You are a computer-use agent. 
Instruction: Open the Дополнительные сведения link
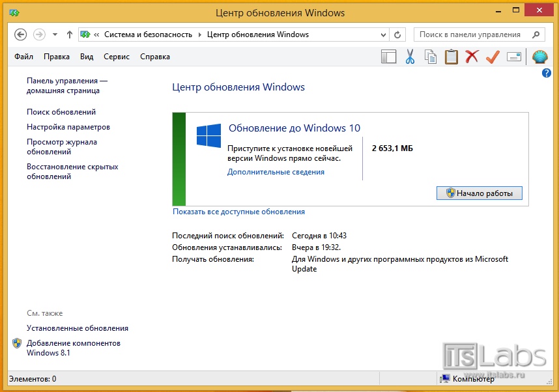(x=276, y=172)
